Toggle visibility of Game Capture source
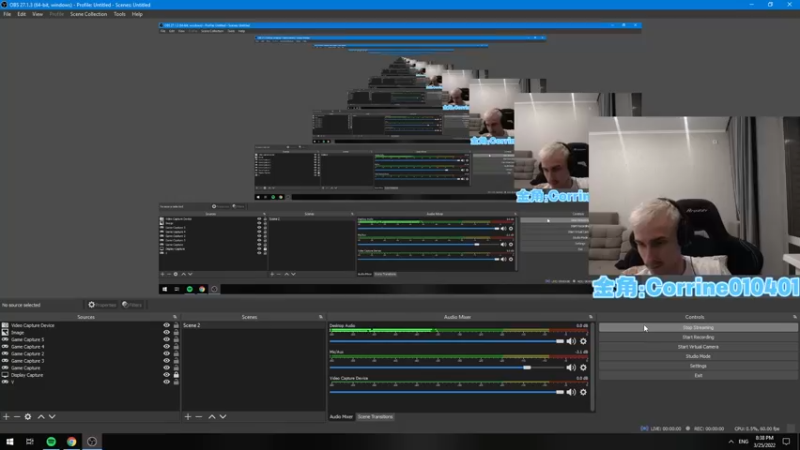Screen dimensions: 800x450 pyautogui.click(x=166, y=368)
